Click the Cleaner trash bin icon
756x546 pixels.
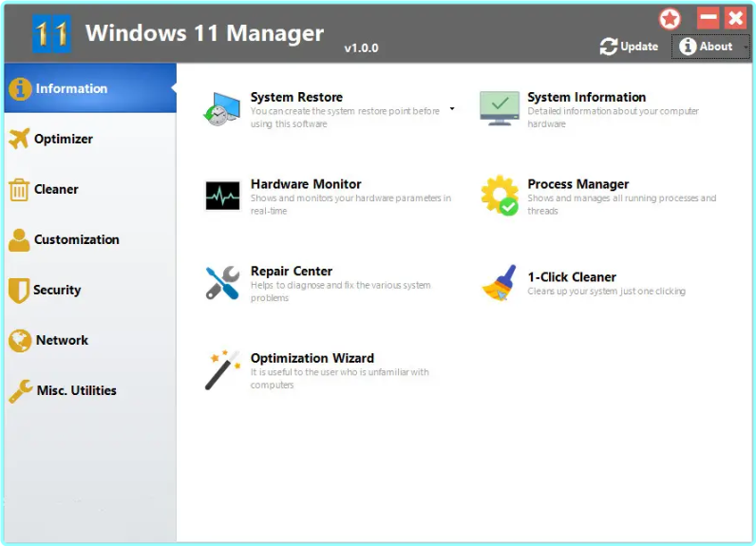click(19, 189)
